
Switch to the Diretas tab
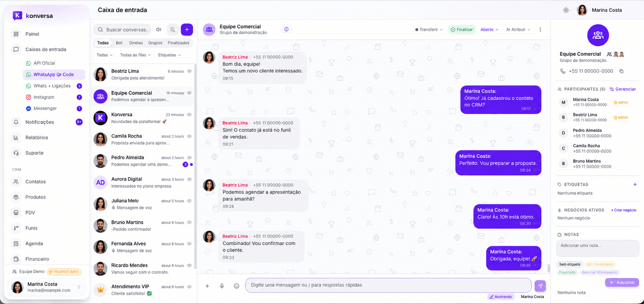point(136,43)
